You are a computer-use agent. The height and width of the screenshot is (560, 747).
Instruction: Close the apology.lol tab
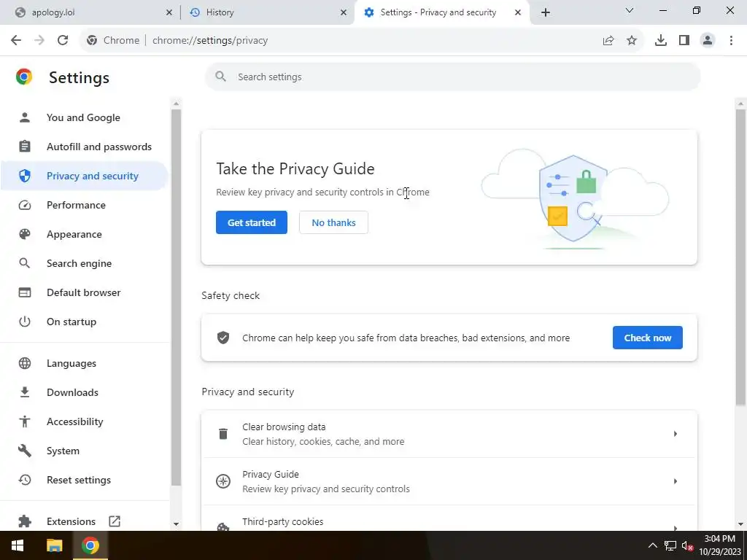pos(169,12)
